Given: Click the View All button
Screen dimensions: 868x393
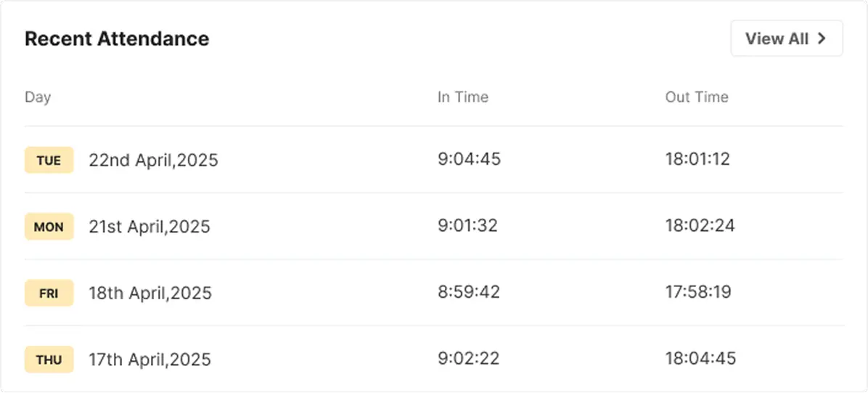Looking at the screenshot, I should pyautogui.click(x=786, y=39).
